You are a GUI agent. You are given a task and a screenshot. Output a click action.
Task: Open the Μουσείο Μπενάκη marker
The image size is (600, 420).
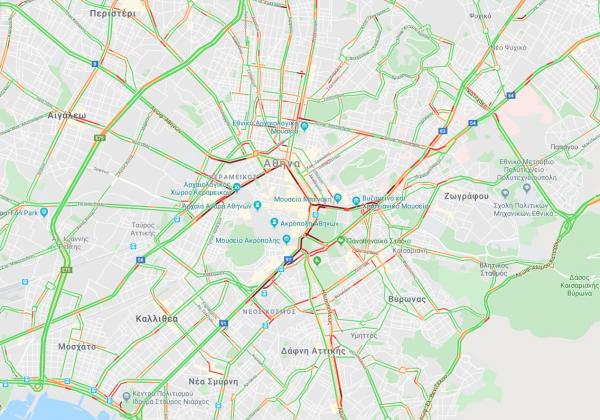[337, 198]
